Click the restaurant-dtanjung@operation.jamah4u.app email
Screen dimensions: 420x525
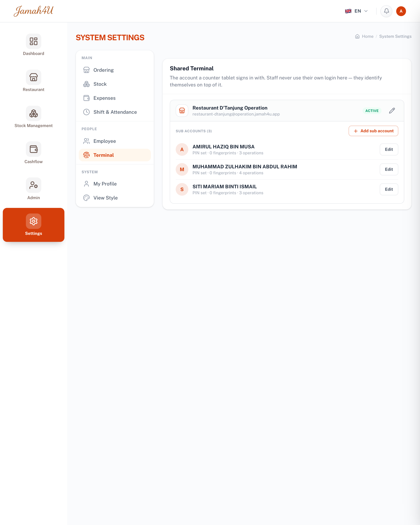pyautogui.click(x=236, y=114)
